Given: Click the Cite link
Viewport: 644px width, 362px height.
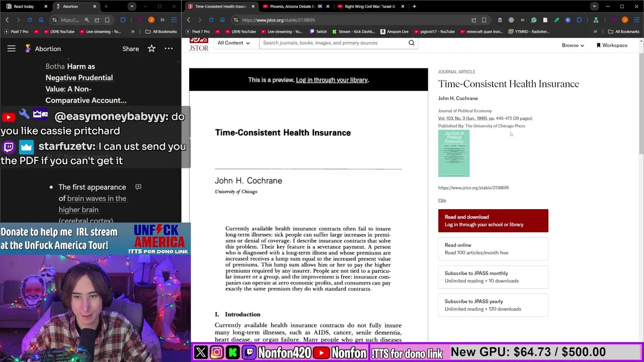Looking at the screenshot, I should 442,200.
